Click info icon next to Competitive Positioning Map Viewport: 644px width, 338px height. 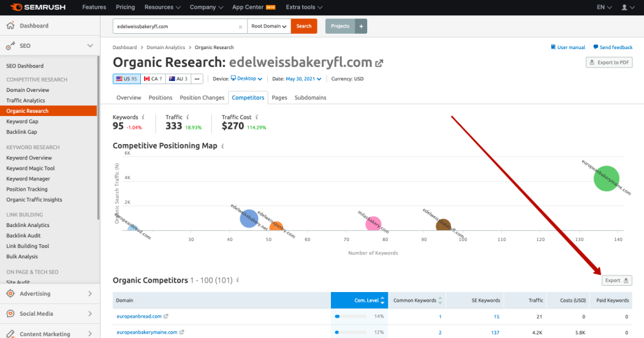223,146
